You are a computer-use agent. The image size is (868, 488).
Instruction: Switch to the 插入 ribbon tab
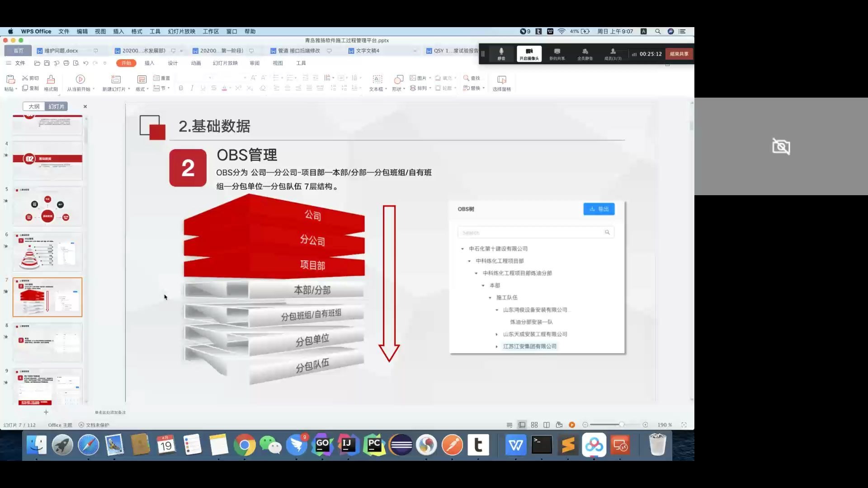pyautogui.click(x=149, y=63)
